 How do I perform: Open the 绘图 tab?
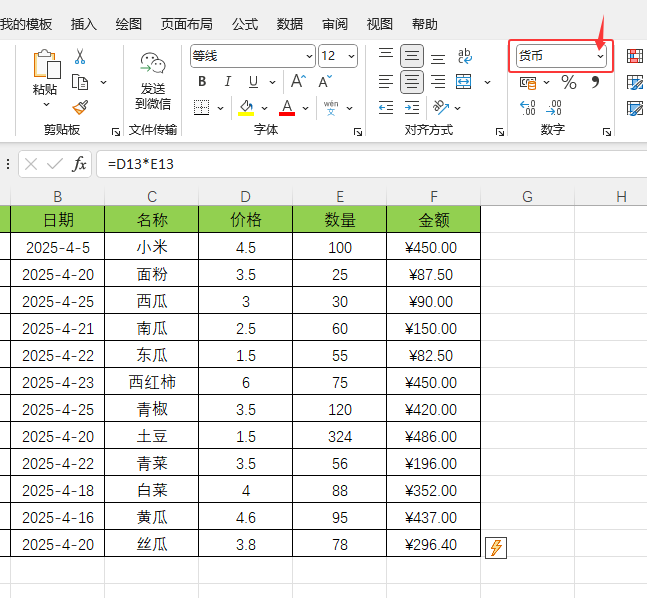(129, 24)
